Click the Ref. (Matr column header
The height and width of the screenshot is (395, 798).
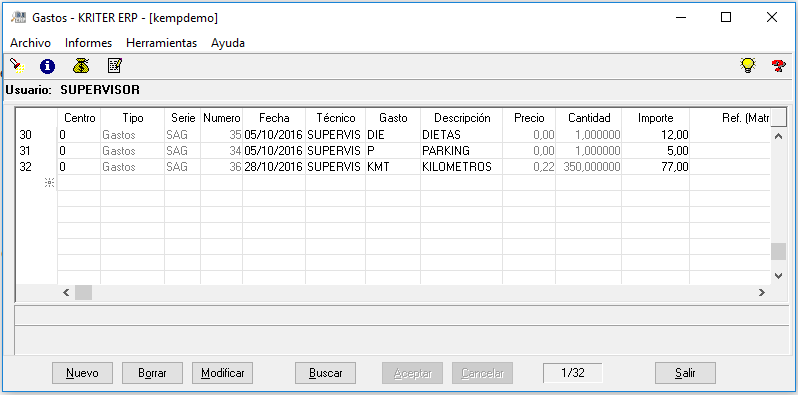coord(730,118)
